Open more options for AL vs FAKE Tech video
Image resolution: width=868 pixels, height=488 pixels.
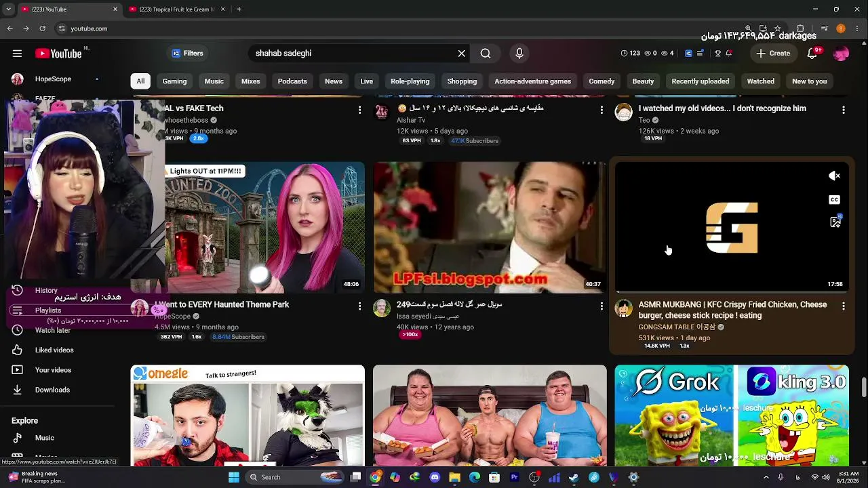coord(359,109)
